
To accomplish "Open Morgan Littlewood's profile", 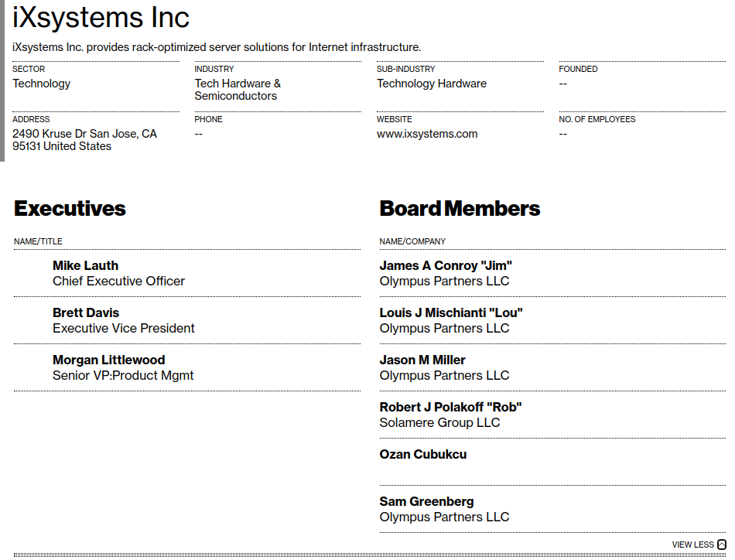I will tap(109, 360).
